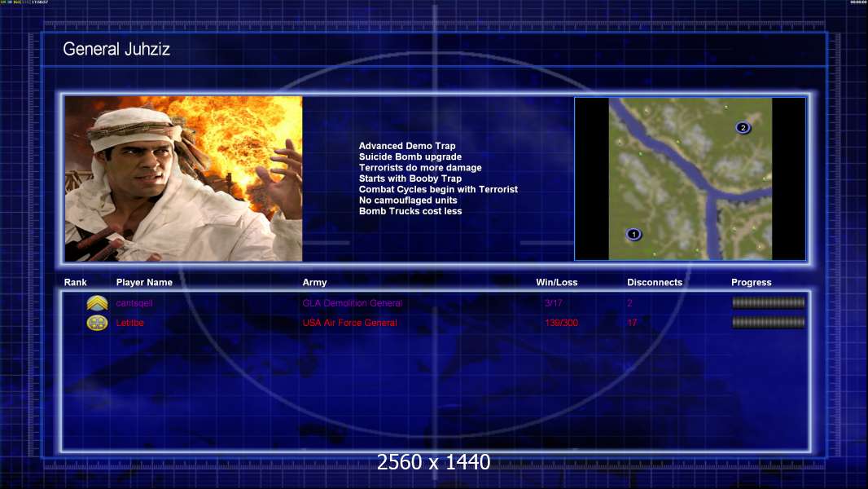The image size is (868, 489).
Task: Click the General Juhziz title text
Action: [x=116, y=49]
